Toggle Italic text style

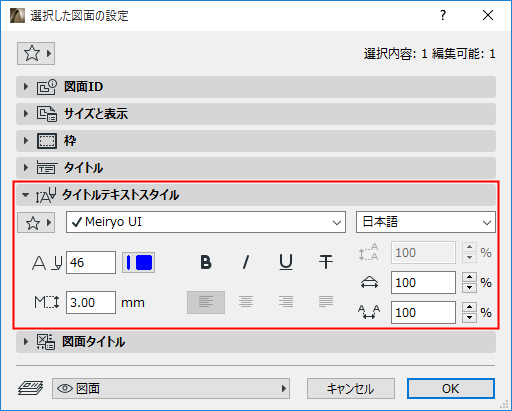(246, 262)
